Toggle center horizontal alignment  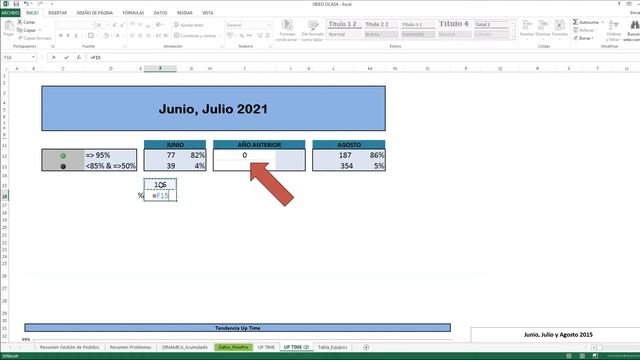click(140, 36)
